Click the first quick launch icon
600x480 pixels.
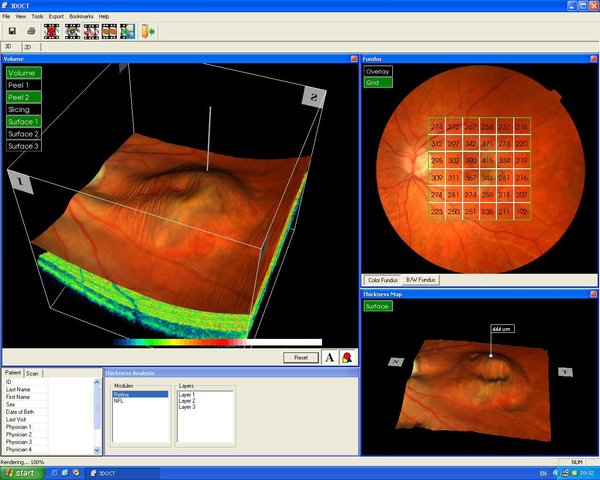pyautogui.click(x=54, y=473)
